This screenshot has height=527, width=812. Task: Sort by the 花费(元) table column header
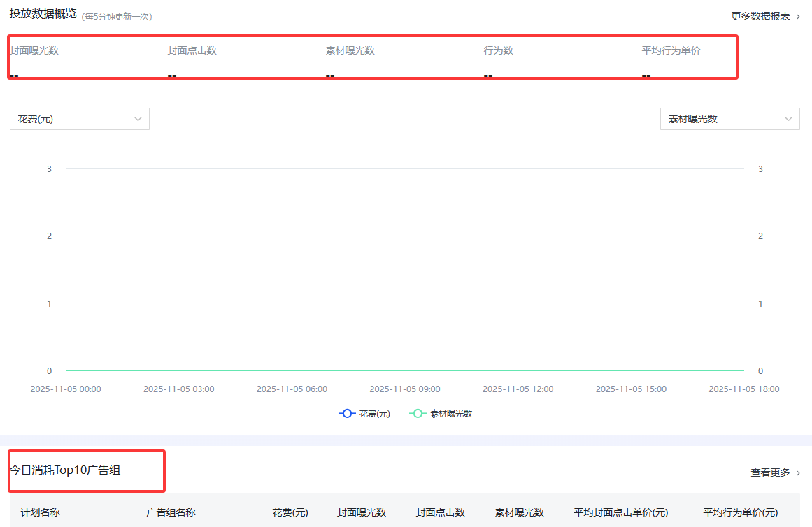point(290,512)
